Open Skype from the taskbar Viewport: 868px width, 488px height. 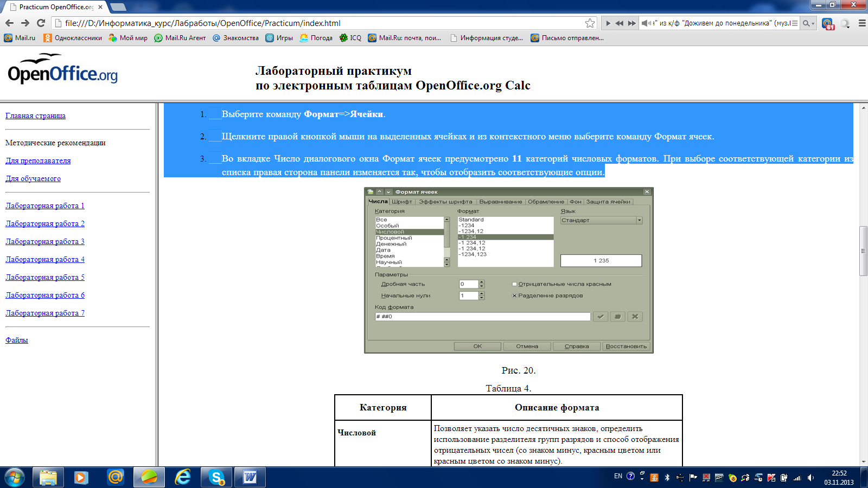pyautogui.click(x=216, y=477)
